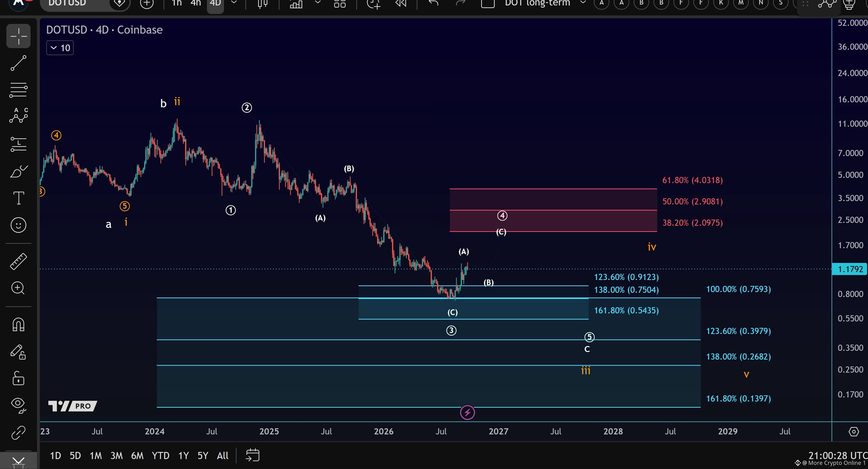
Task: Select the 1Y date range
Action: [183, 455]
